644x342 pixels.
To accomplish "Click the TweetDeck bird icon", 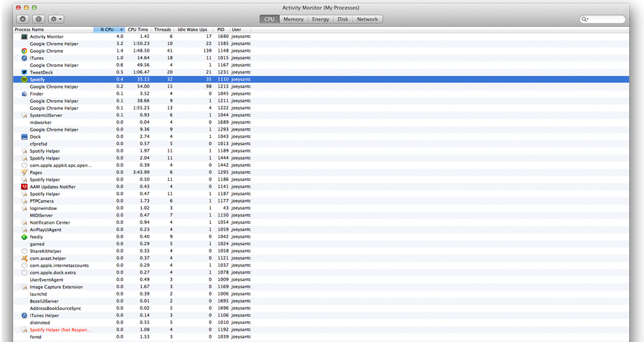I will click(24, 72).
